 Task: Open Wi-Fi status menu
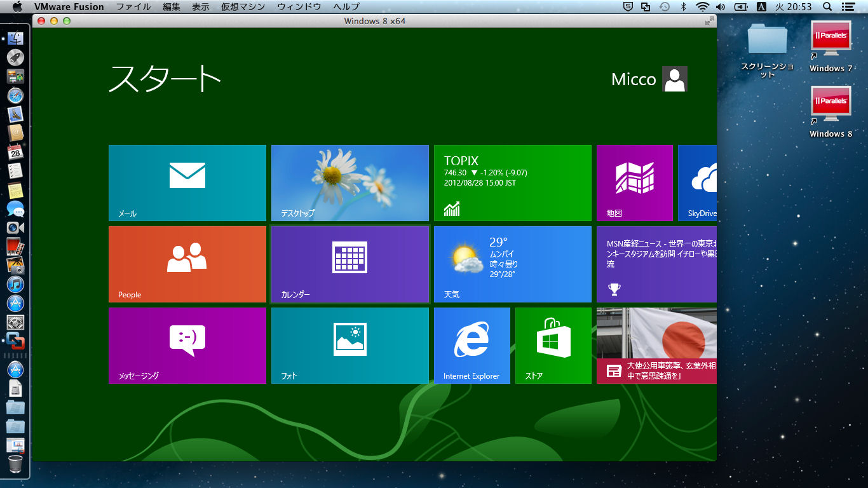pos(702,6)
